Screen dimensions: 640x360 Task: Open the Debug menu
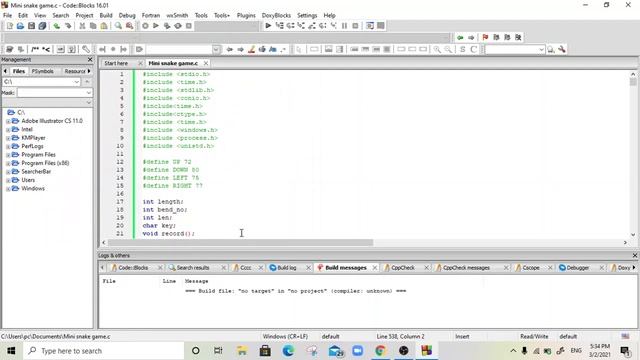(x=127, y=15)
